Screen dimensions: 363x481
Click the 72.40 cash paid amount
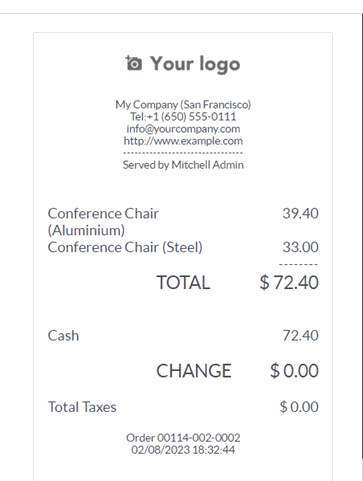point(300,335)
